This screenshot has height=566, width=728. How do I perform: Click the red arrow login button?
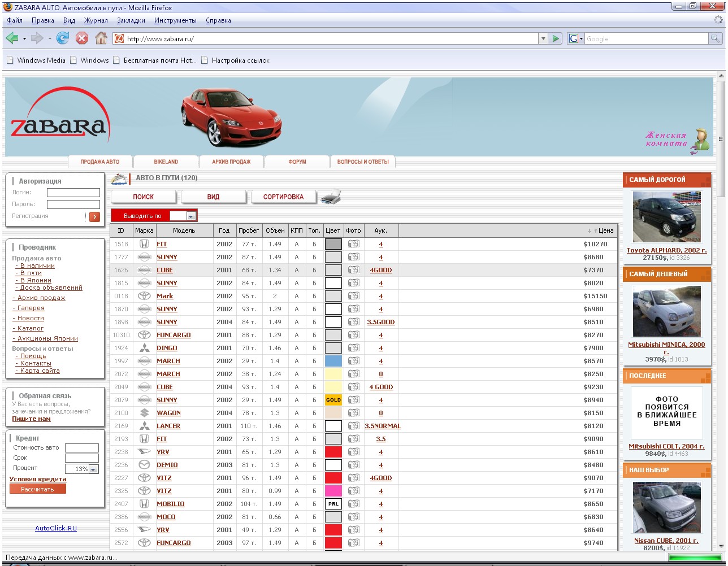click(94, 216)
